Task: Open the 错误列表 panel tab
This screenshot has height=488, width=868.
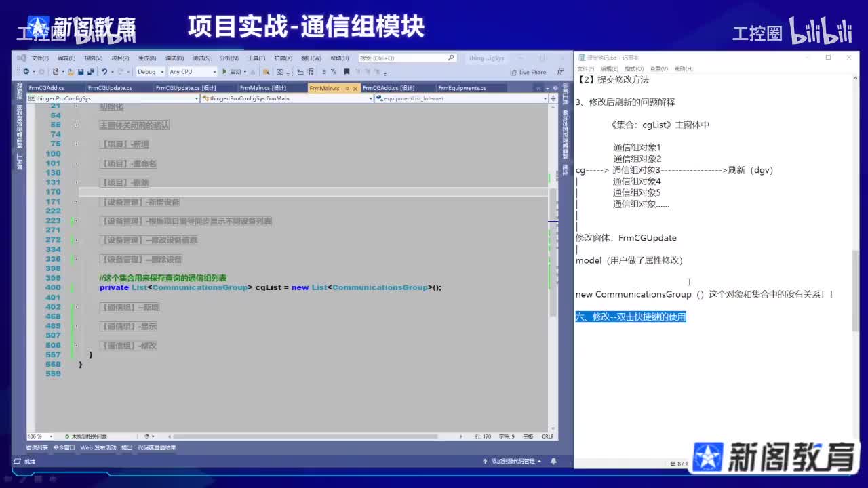Action: (37, 448)
